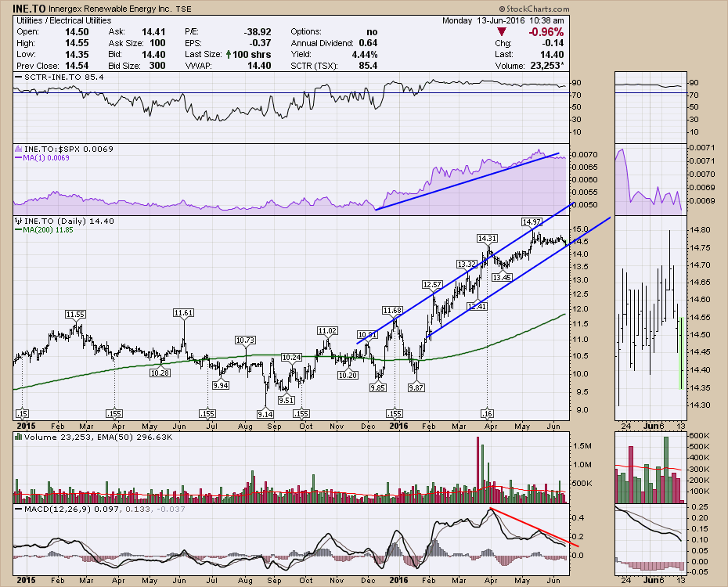Click the SCTR (TSX) value 85.4
This screenshot has height=587, width=728.
(368, 66)
